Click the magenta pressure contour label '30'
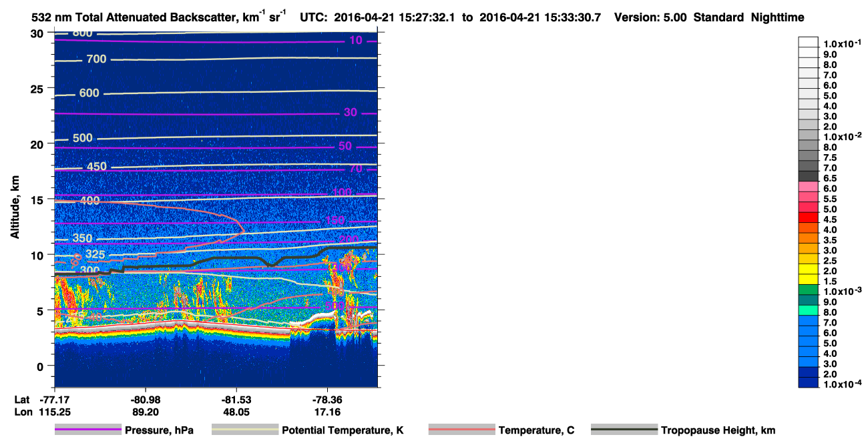This screenshot has width=868, height=445. click(x=351, y=113)
